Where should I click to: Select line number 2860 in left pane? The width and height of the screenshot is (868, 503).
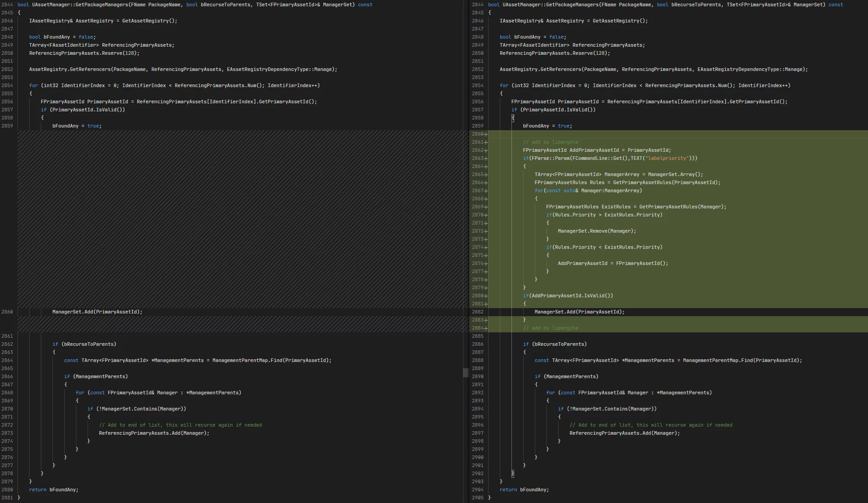[7, 312]
